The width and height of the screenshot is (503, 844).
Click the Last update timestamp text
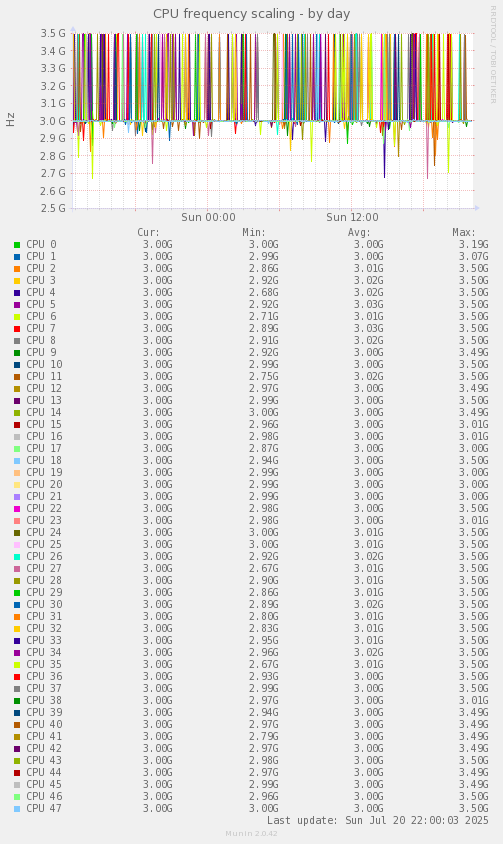pos(378,821)
